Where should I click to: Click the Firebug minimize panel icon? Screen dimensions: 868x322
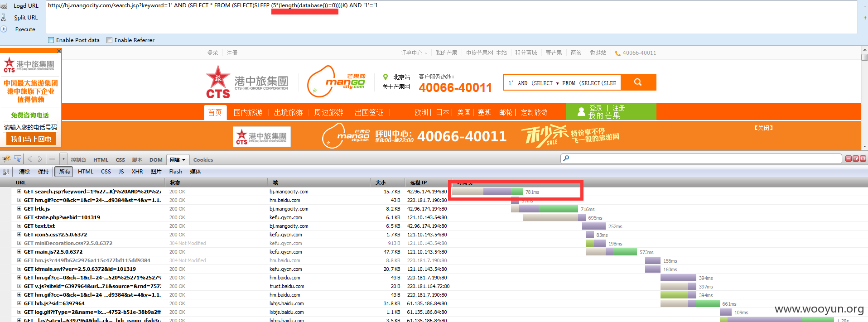[849, 159]
